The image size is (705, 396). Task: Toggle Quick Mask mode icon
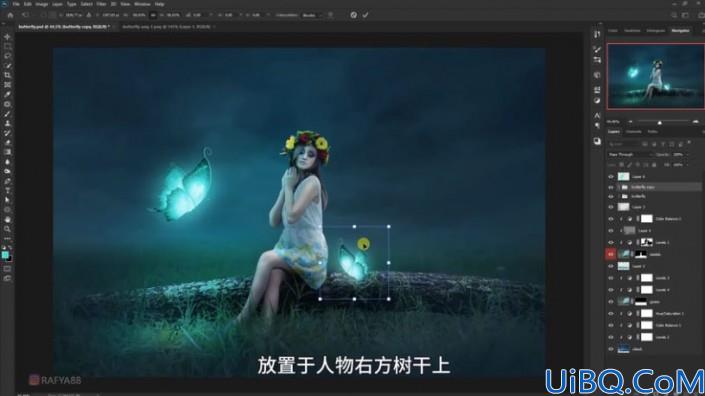[7, 269]
